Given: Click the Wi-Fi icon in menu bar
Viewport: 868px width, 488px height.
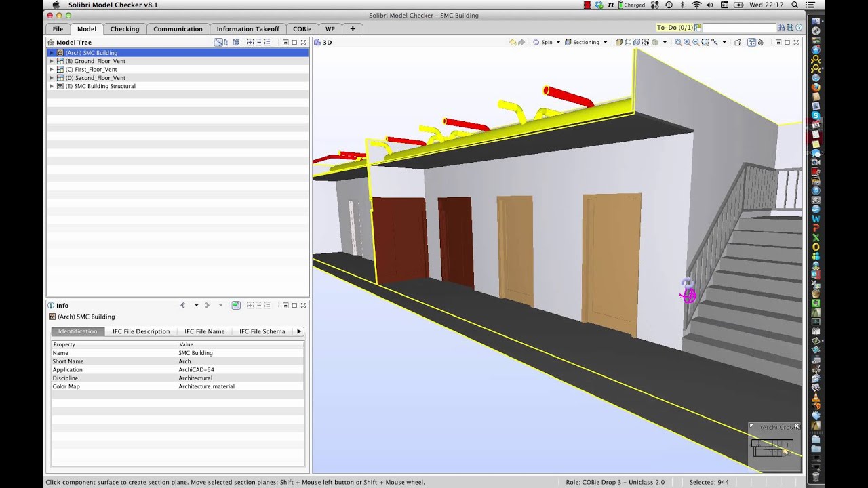Looking at the screenshot, I should point(696,5).
